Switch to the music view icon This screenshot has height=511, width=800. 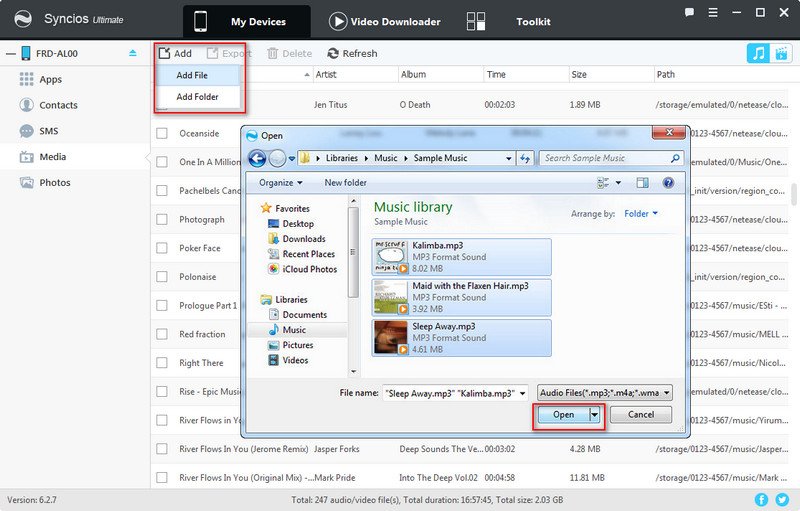click(x=758, y=53)
